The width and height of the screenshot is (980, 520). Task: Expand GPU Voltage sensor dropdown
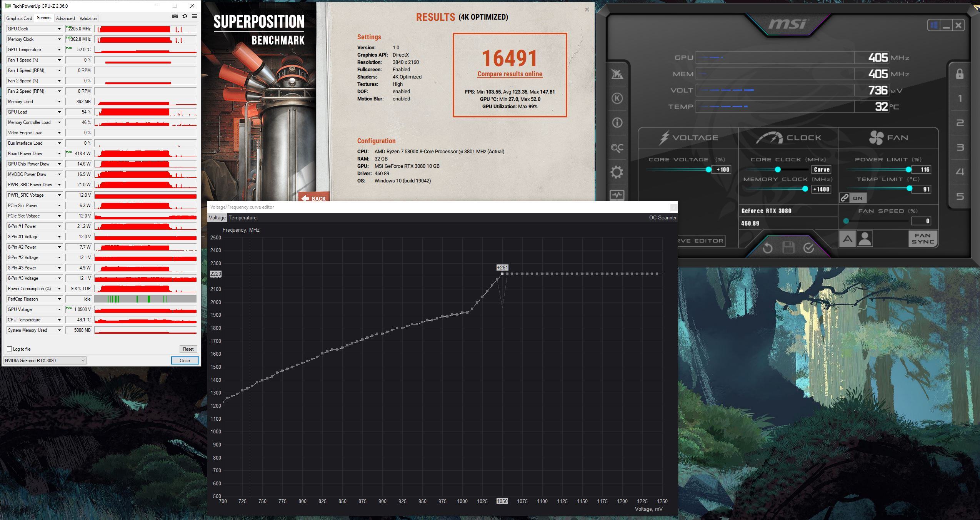(x=59, y=309)
